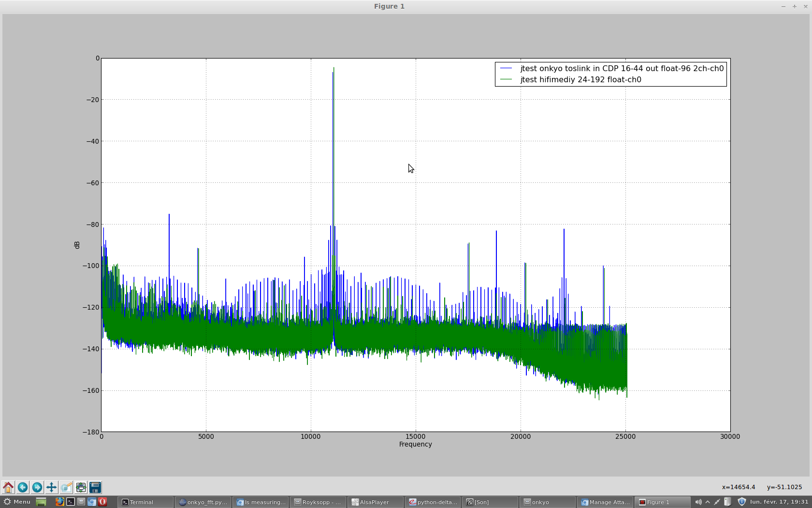Launch Opera from the panel launcher
Viewport: 812px width, 508px height.
pyautogui.click(x=102, y=502)
